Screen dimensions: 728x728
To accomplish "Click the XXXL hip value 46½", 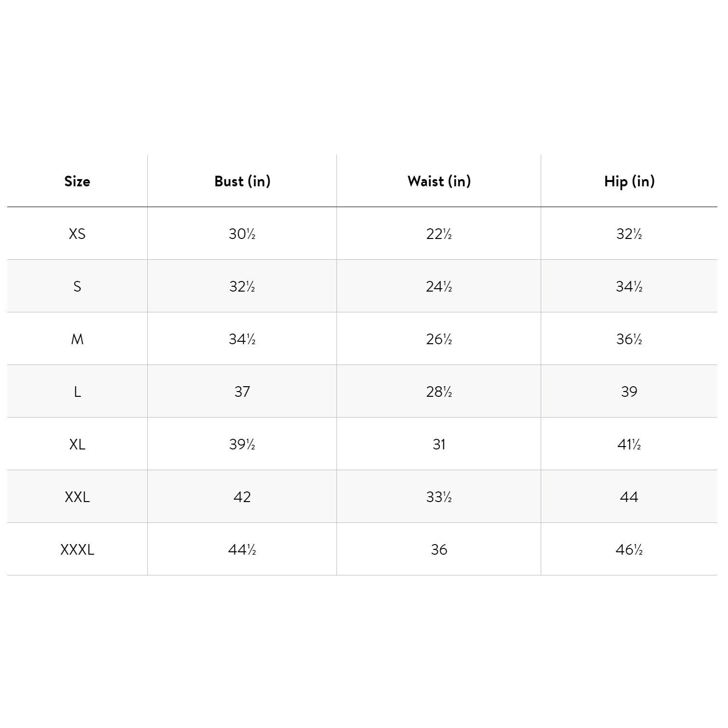I will (629, 549).
